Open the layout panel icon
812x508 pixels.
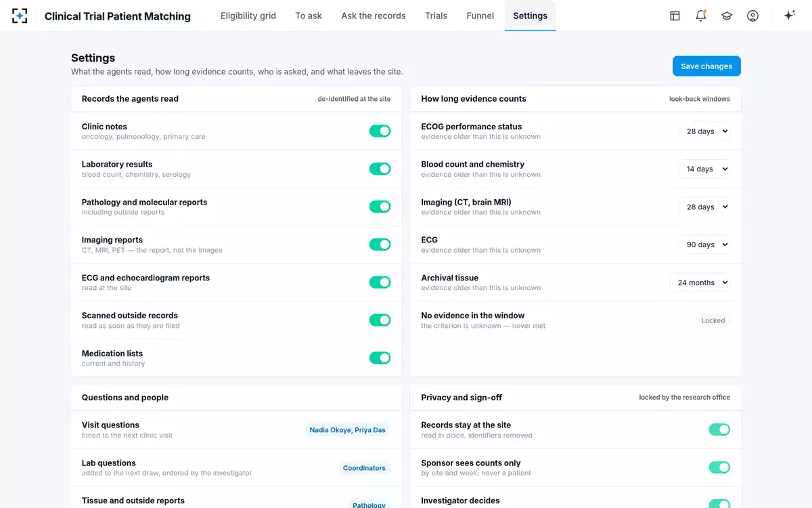point(675,16)
